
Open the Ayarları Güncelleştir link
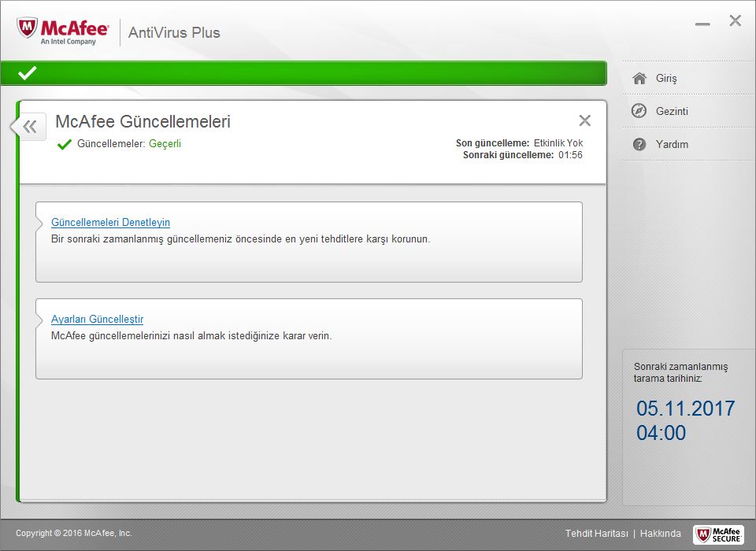coord(98,319)
